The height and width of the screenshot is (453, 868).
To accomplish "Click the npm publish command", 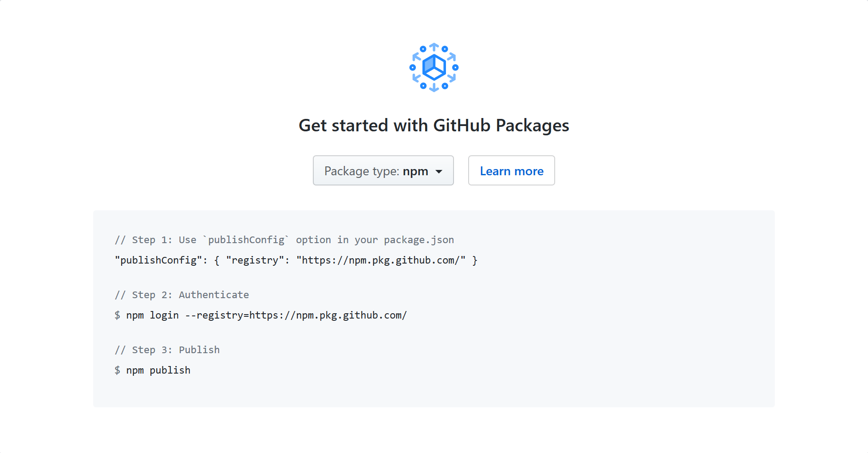I will [x=152, y=370].
